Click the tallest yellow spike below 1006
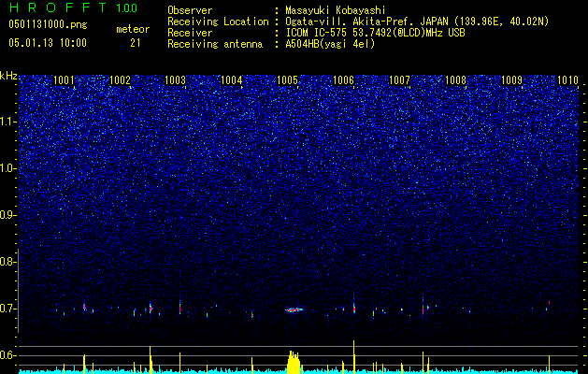The image size is (588, 374). click(353, 357)
